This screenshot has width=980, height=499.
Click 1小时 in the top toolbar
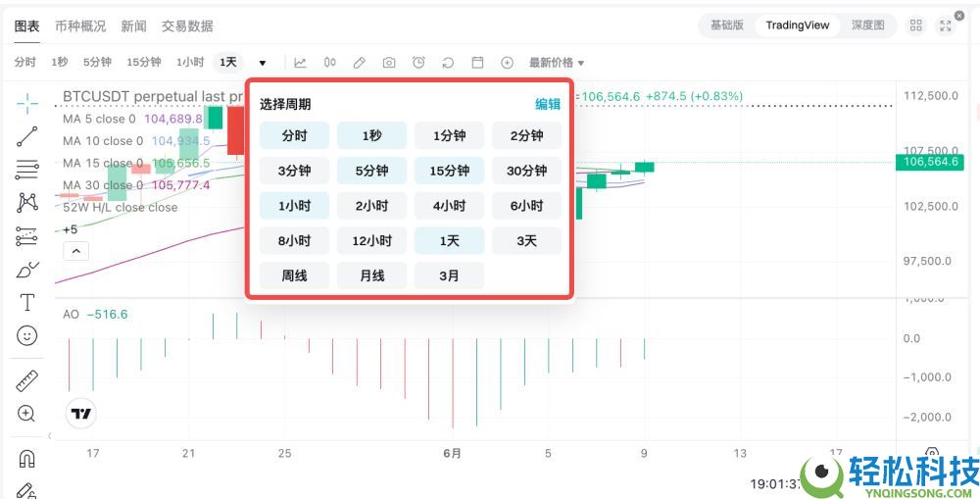tap(190, 63)
